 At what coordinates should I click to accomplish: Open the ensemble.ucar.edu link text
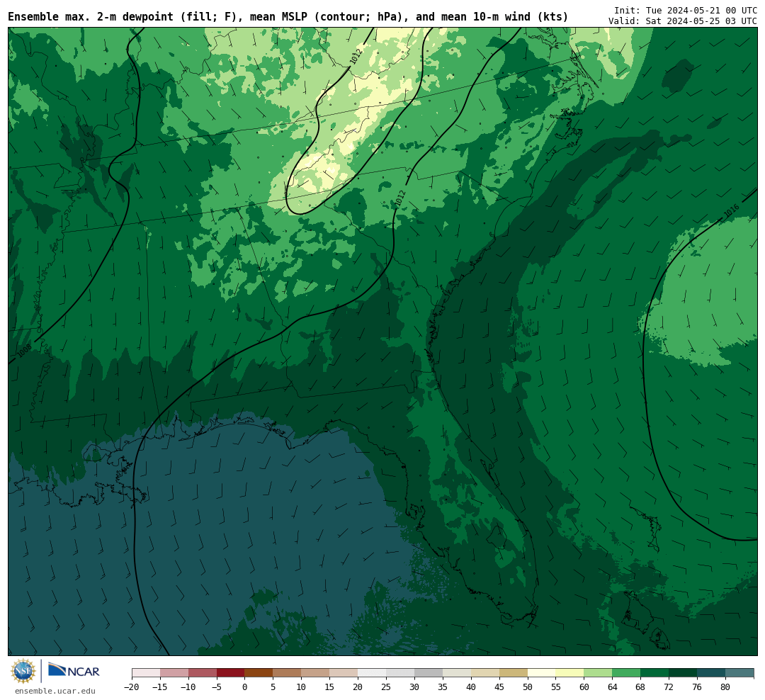(x=55, y=691)
